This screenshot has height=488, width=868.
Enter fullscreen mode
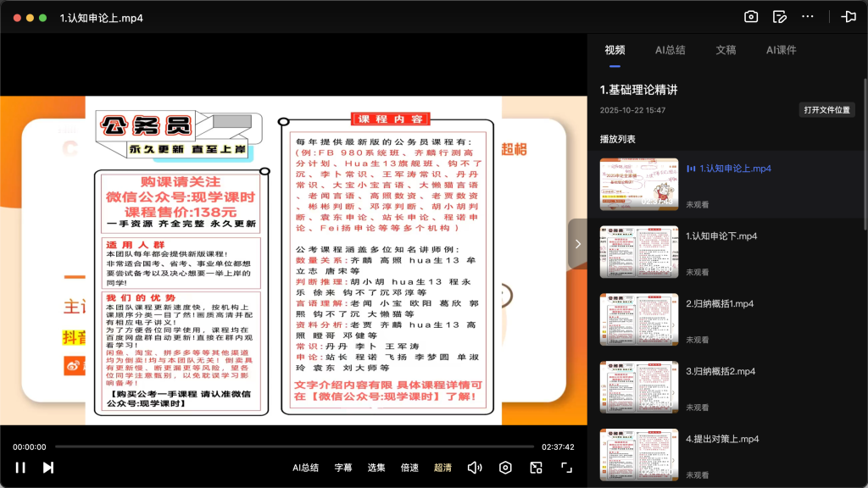pos(568,467)
